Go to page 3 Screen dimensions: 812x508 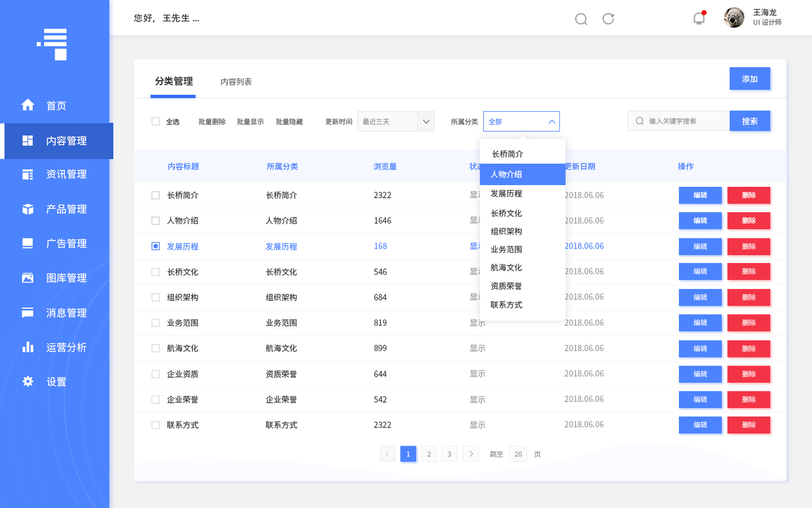(x=449, y=454)
